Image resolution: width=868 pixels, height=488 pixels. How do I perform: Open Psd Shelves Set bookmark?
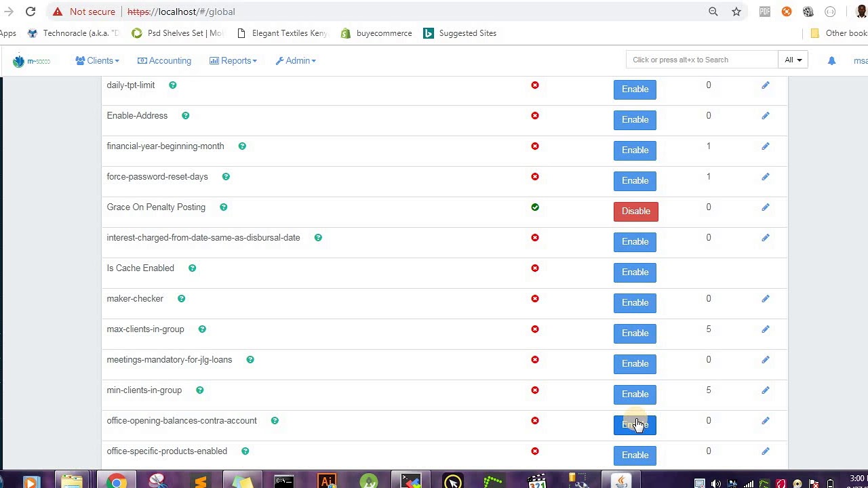click(x=178, y=33)
